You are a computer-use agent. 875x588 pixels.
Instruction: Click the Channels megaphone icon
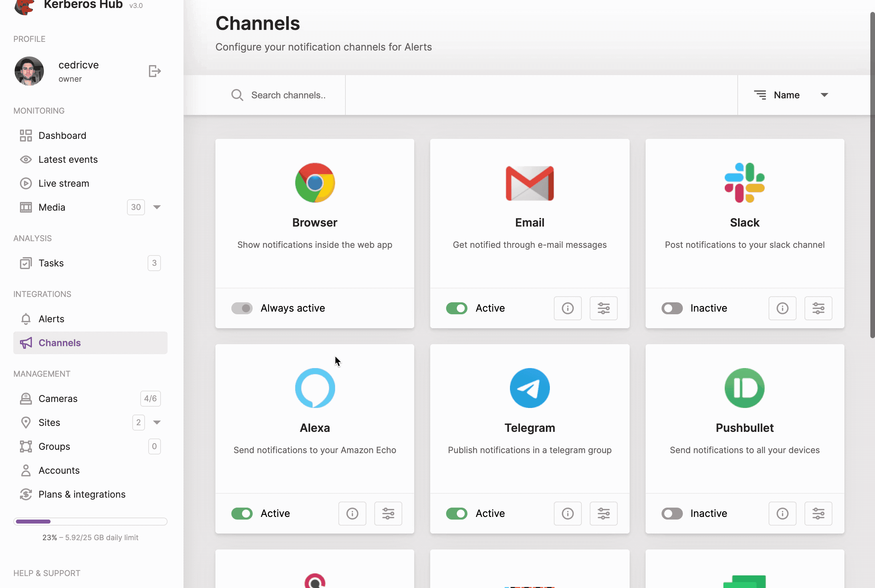pos(26,343)
